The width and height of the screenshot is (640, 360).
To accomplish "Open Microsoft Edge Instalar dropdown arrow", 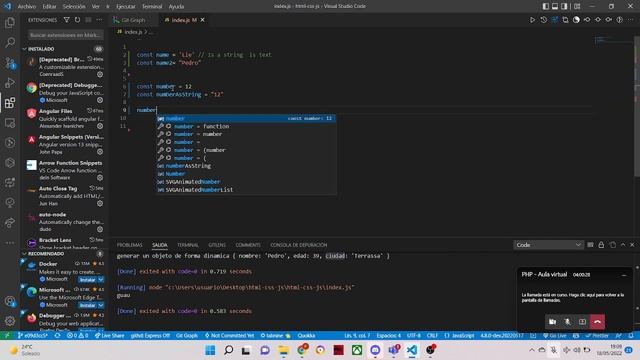I will (x=101, y=305).
